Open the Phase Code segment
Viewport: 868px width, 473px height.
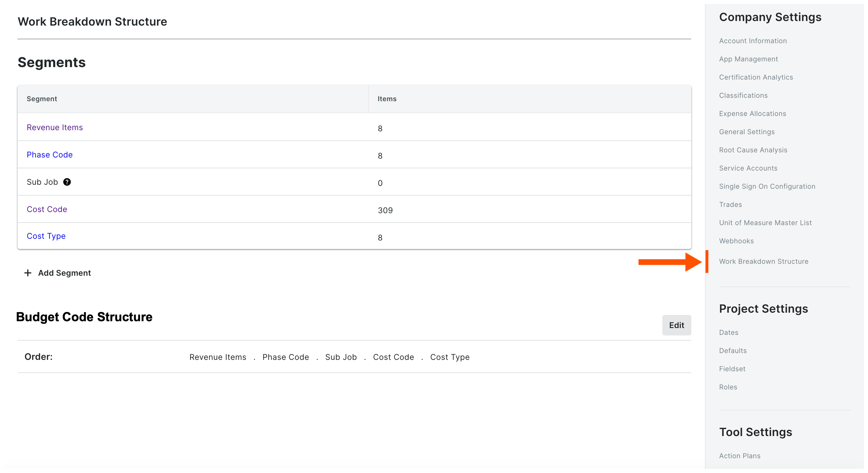point(49,155)
